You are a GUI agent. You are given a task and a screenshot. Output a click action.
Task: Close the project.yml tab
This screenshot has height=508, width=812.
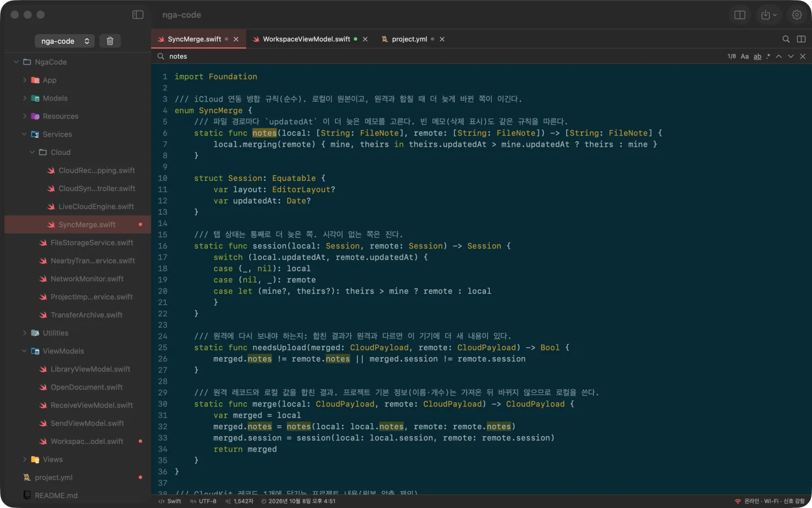tap(442, 39)
